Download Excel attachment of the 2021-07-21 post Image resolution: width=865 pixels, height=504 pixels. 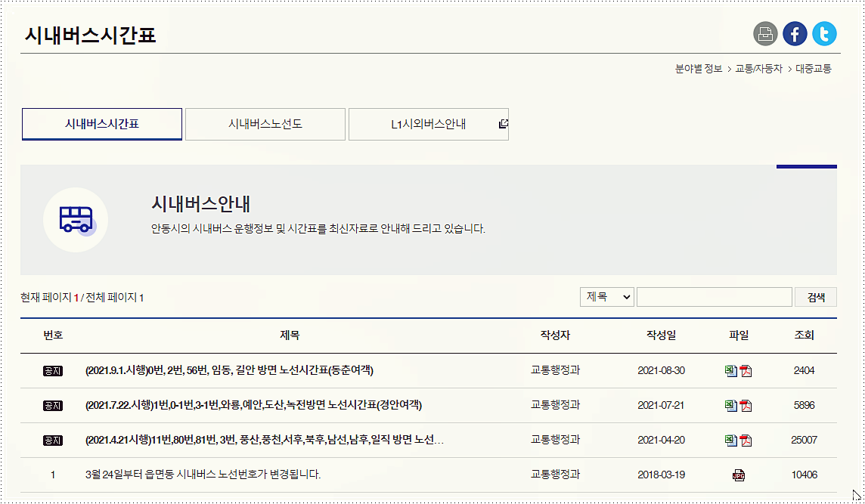[731, 406]
